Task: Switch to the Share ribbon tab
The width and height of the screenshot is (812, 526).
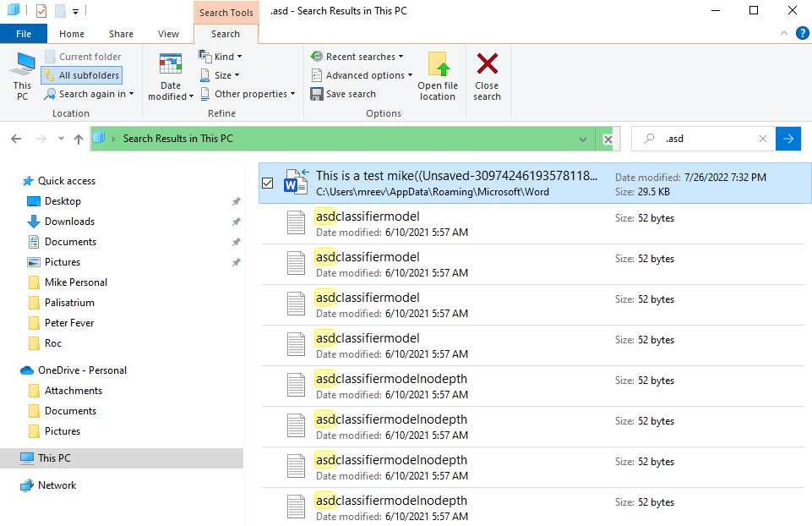Action: point(121,34)
